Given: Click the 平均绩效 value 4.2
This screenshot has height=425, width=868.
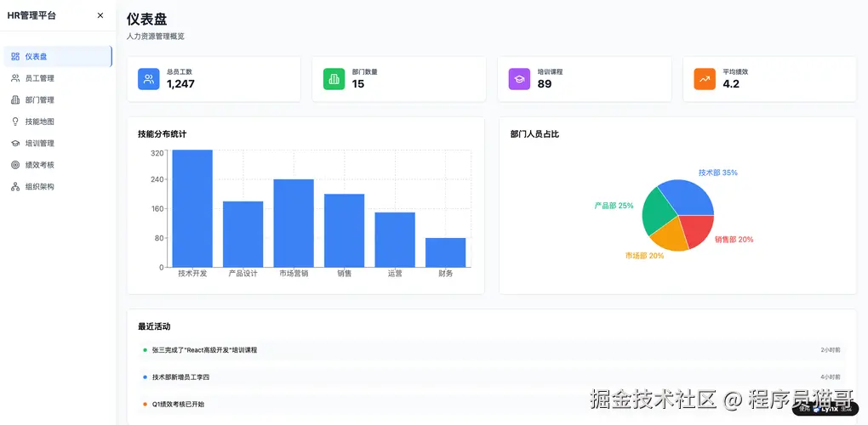Looking at the screenshot, I should [x=731, y=84].
